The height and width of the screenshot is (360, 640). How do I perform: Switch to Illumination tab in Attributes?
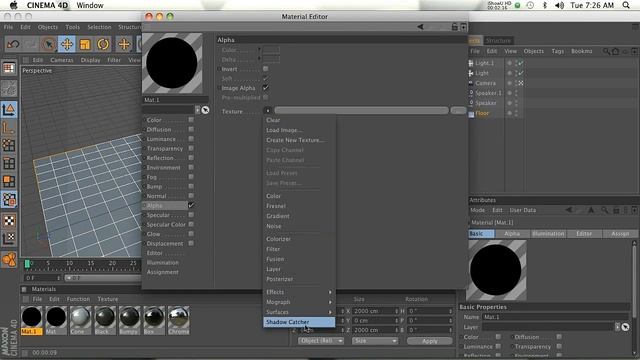pyautogui.click(x=548, y=233)
